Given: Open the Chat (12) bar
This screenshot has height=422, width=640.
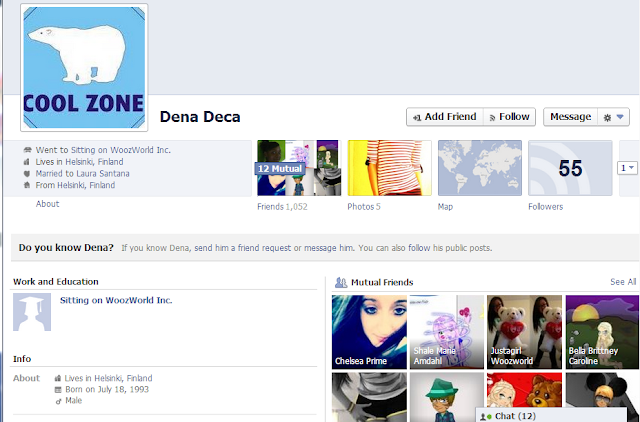Looking at the screenshot, I should pyautogui.click(x=551, y=415).
